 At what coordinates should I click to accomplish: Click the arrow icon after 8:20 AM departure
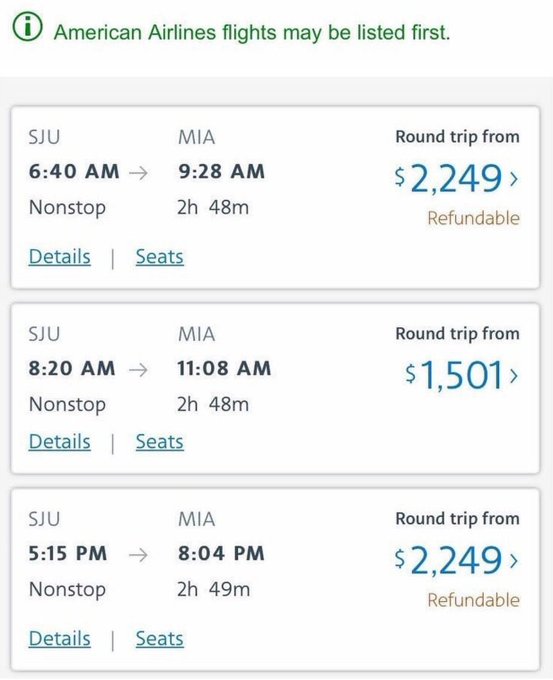click(138, 369)
